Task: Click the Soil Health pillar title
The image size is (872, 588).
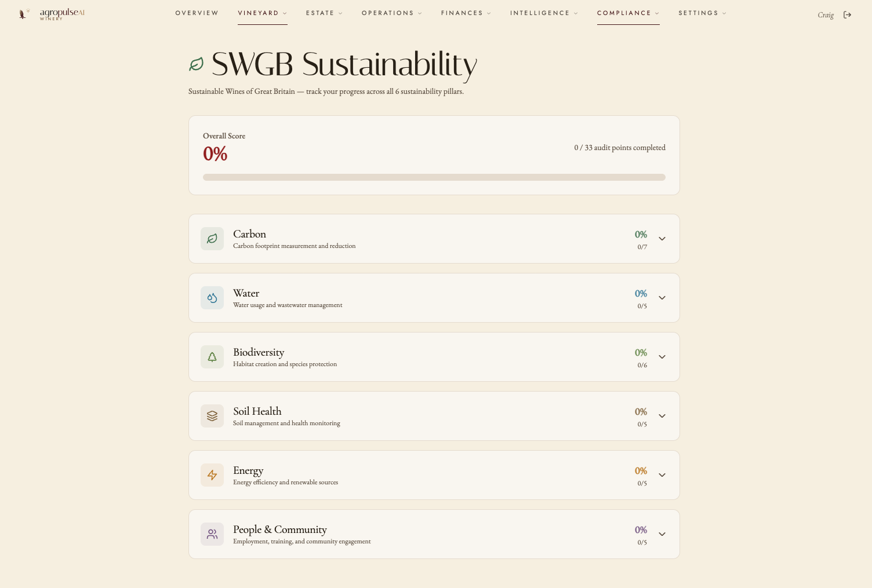Action: tap(257, 411)
